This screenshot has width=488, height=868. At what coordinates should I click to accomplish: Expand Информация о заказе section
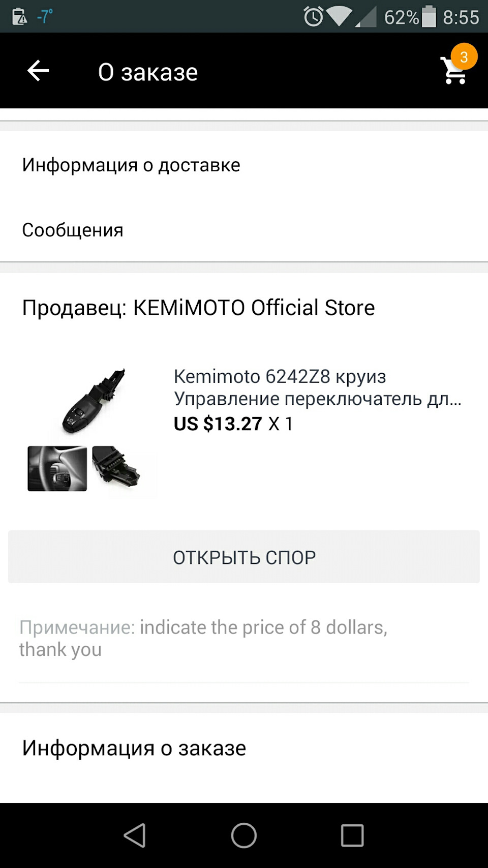tap(134, 748)
